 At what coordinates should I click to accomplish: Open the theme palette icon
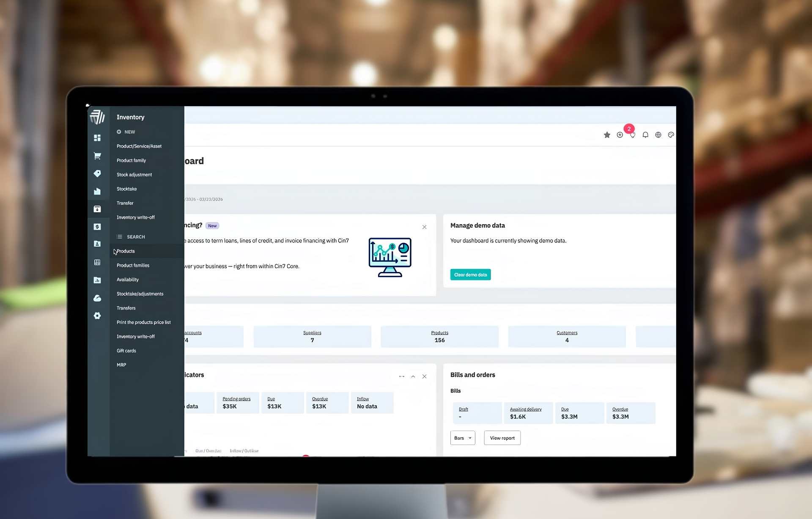click(671, 135)
